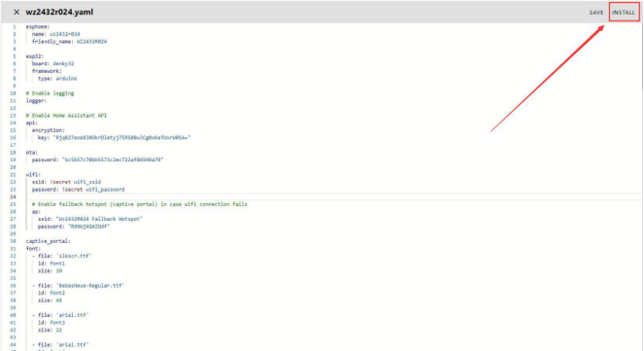644x351 pixels.
Task: Click the 'type: arduino' line
Action: pyautogui.click(x=57, y=79)
